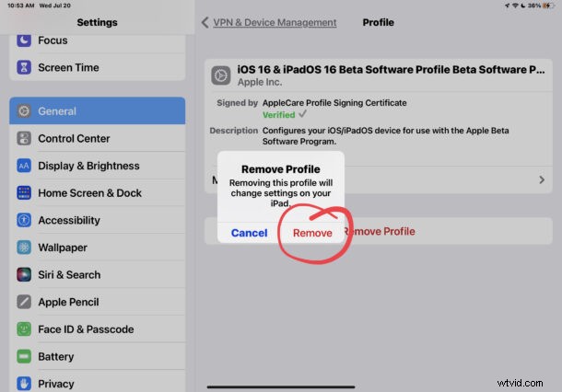
Task: Tap the Face ID & Passcode icon
Action: [x=24, y=329]
